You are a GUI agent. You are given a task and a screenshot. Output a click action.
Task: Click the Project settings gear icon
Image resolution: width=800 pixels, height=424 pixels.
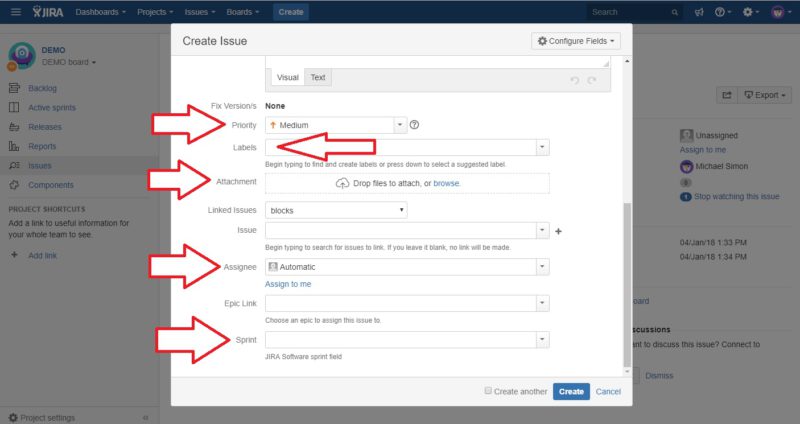(13, 417)
